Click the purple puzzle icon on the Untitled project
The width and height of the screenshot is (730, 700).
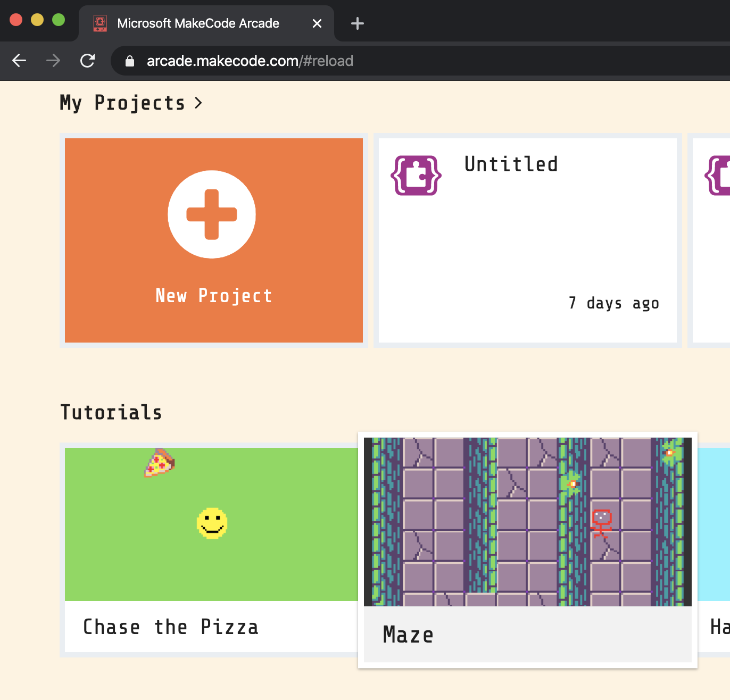pyautogui.click(x=416, y=176)
